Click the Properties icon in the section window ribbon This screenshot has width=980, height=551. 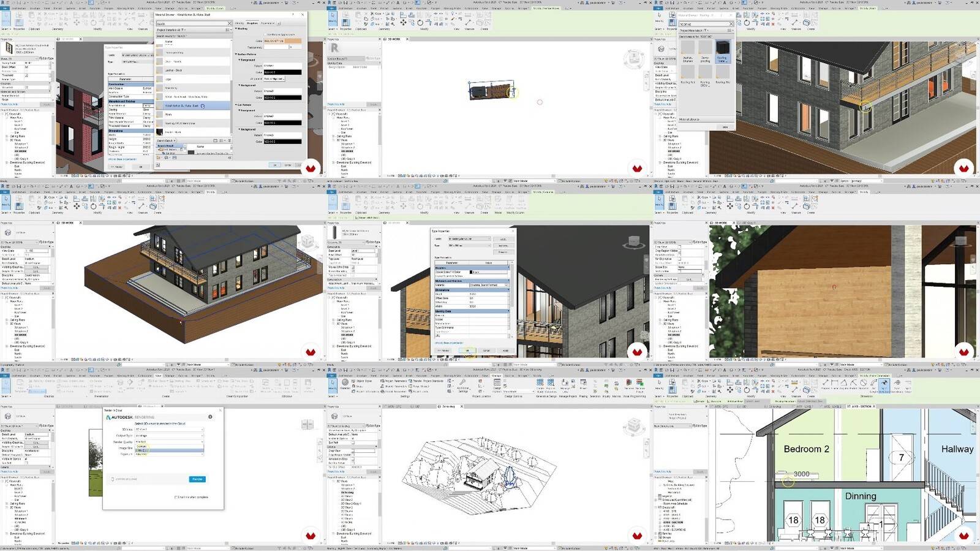click(x=673, y=389)
